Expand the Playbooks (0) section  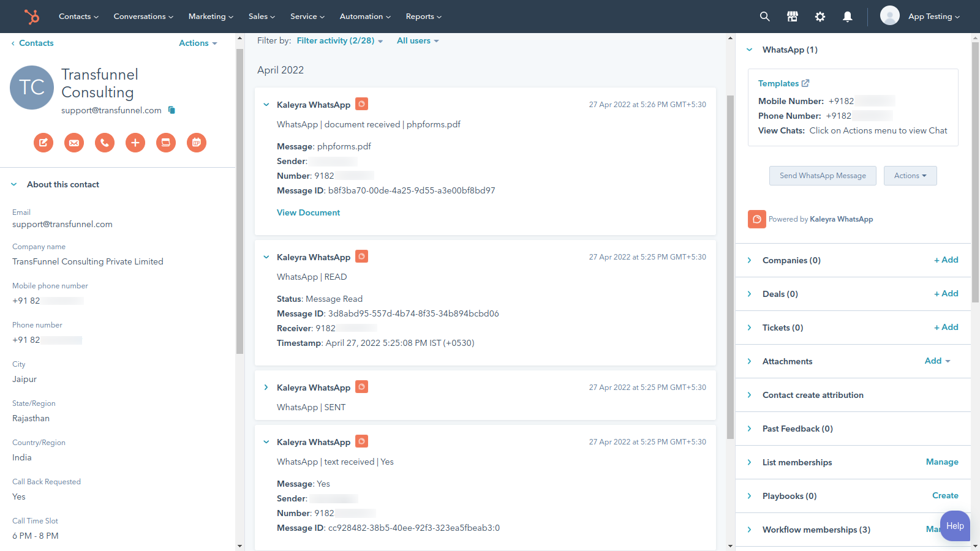coord(750,496)
